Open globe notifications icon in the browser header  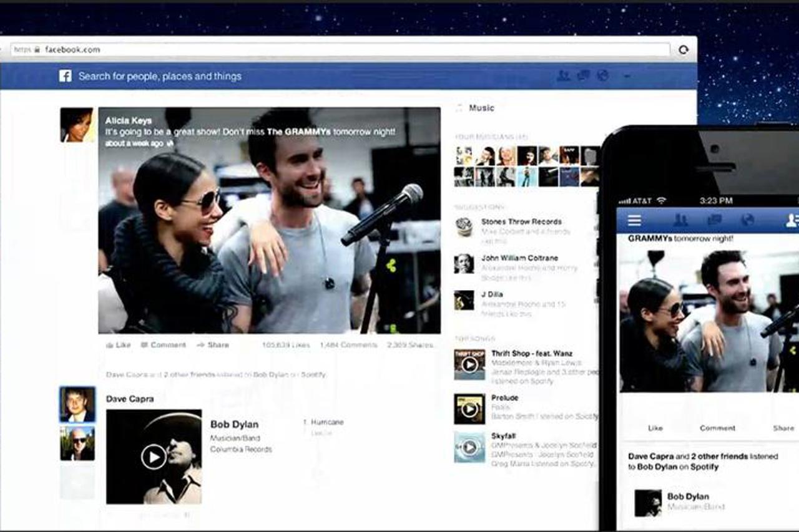[602, 75]
